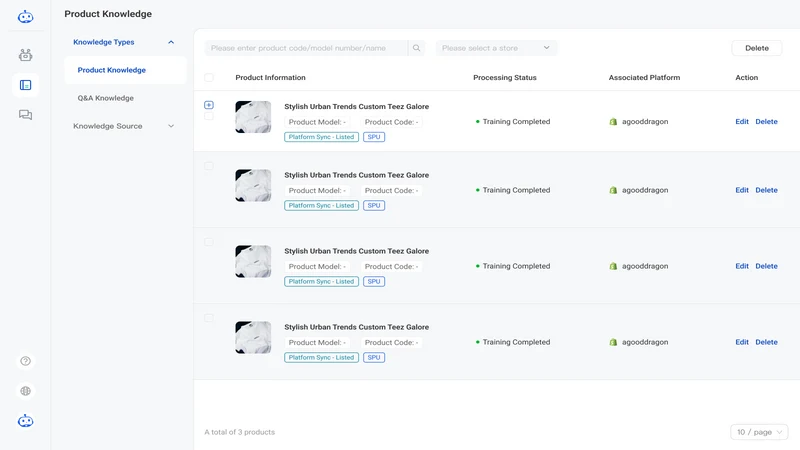Image resolution: width=800 pixels, height=450 pixels.
Task: Click Shopify icon in first product row
Action: [613, 121]
